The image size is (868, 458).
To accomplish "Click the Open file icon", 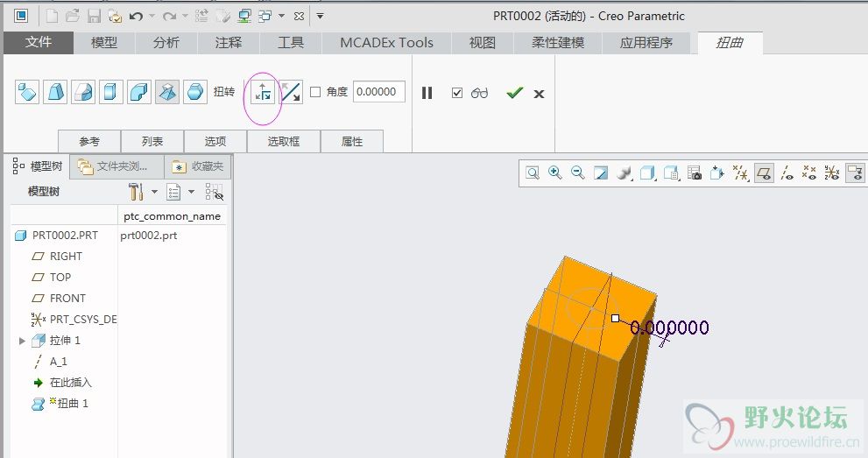I will tap(73, 16).
